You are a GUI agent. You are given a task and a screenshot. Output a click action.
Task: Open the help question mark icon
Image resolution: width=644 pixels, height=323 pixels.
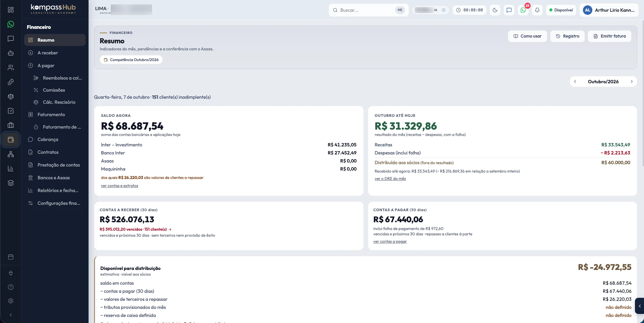(11, 287)
